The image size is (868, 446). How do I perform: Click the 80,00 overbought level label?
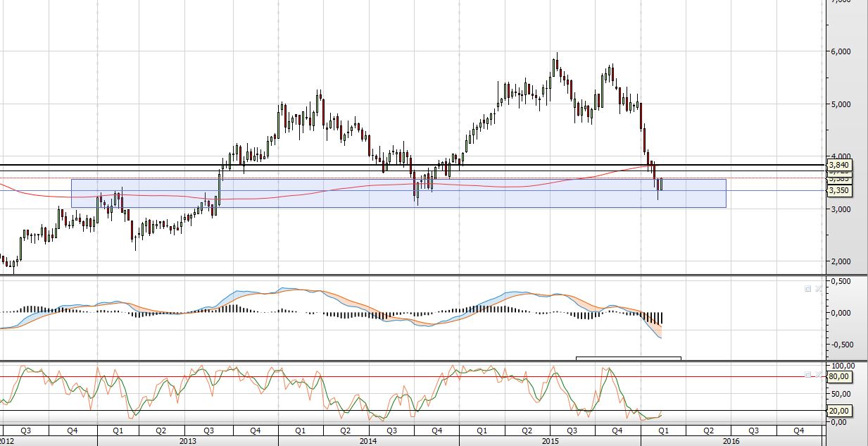coord(841,377)
